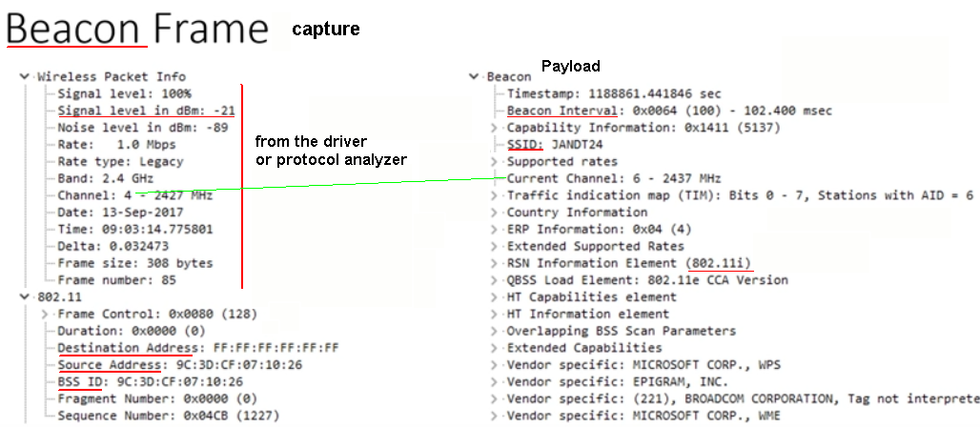
Task: Collapse the 802.11 header section
Action: coord(23,296)
